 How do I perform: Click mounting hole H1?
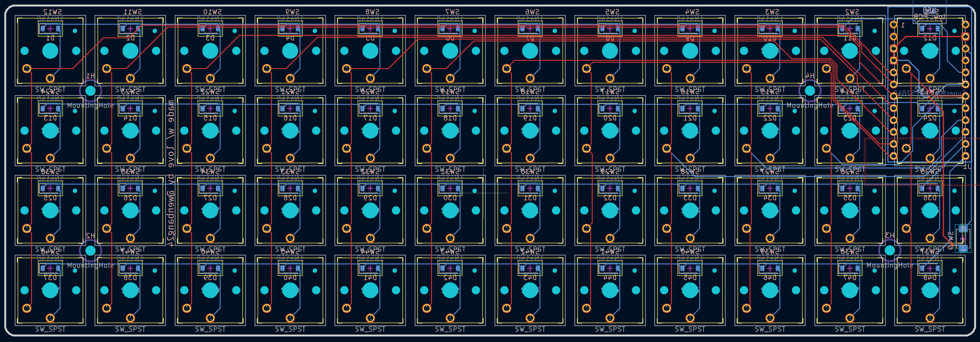91,91
